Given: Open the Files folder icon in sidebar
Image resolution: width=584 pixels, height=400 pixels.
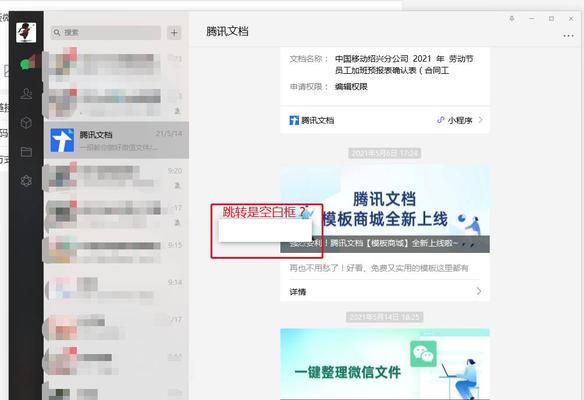Looking at the screenshot, I should tap(26, 152).
